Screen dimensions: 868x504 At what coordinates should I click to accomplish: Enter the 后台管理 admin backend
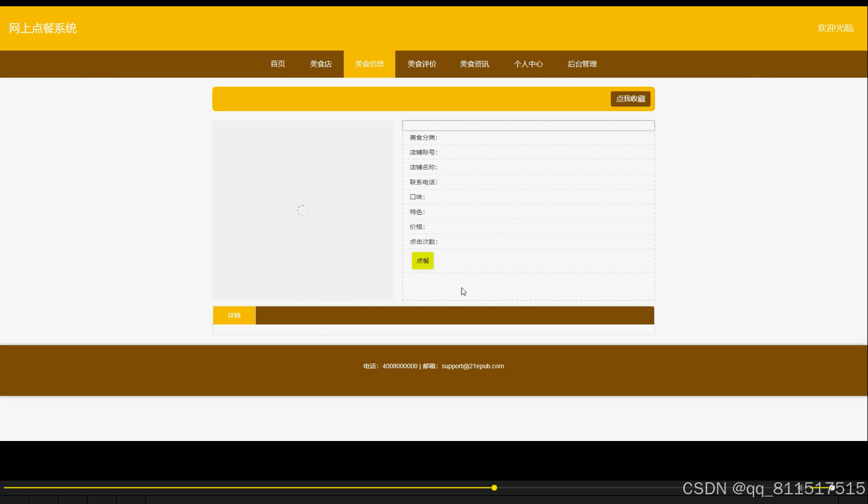click(582, 64)
